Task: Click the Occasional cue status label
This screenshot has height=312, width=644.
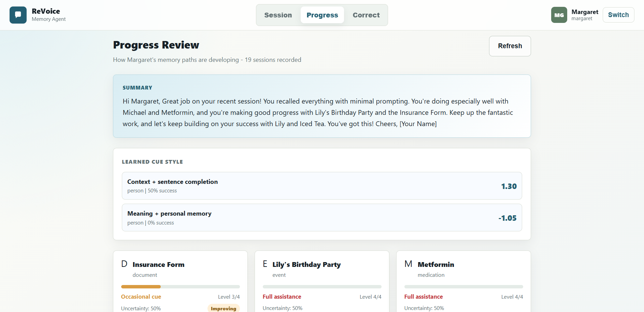Action: 141,297
